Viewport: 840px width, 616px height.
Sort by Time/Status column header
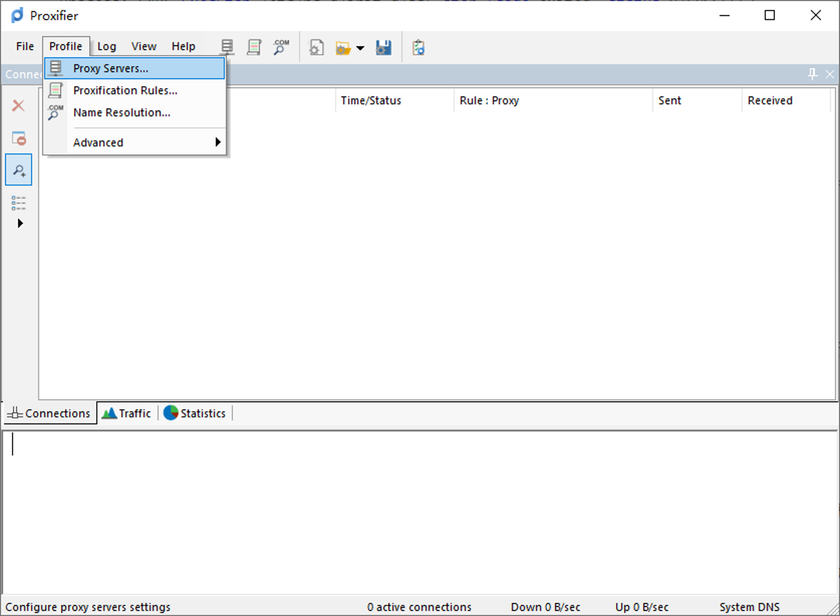point(394,100)
